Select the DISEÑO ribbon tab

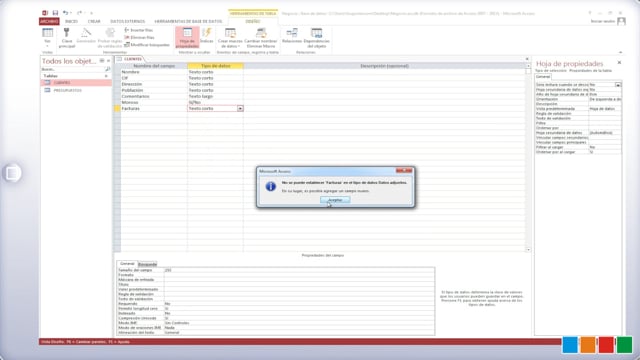click(253, 21)
